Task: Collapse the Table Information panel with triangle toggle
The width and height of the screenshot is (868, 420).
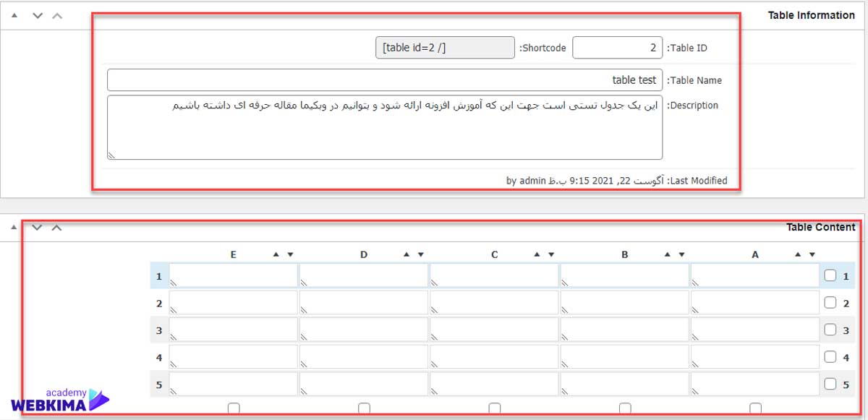Action: pyautogui.click(x=14, y=15)
